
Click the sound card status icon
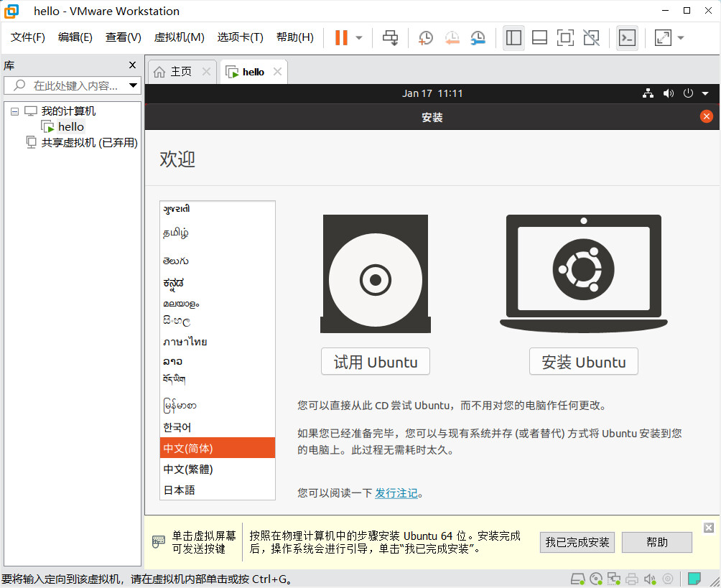(650, 579)
